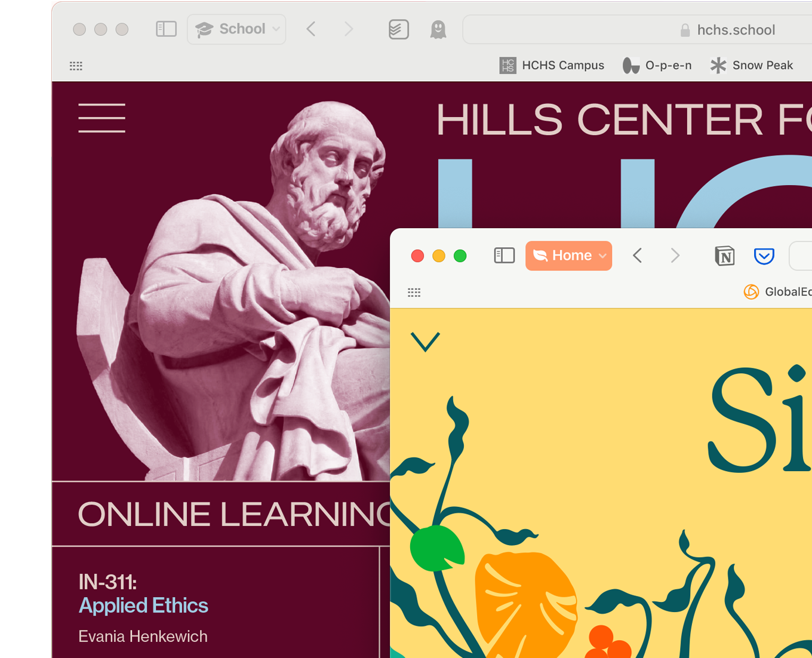The width and height of the screenshot is (812, 658).
Task: Open the HCHS Campus bookmark
Action: pyautogui.click(x=552, y=65)
